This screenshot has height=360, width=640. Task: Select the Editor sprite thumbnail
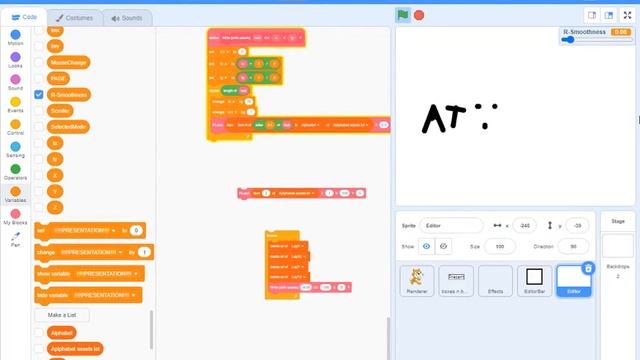573,281
